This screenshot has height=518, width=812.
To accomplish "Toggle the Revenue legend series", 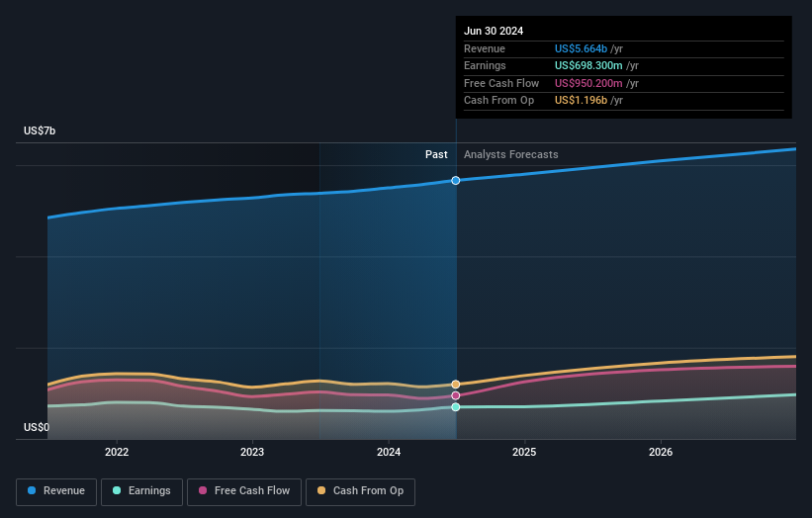I will pos(56,491).
